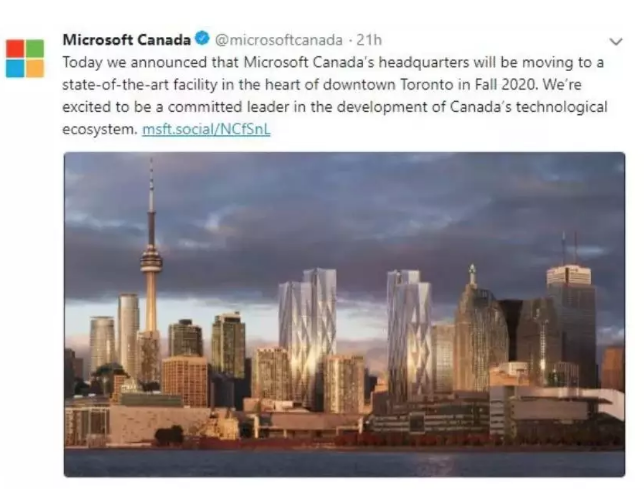Viewport: 644px width, 490px height.
Task: Click the twisted glass towers in the photo
Action: point(308,330)
